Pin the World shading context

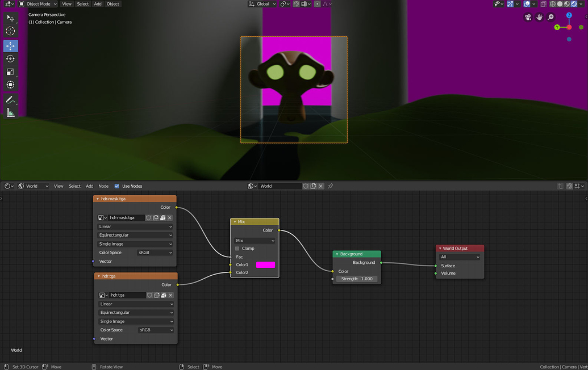tap(330, 186)
